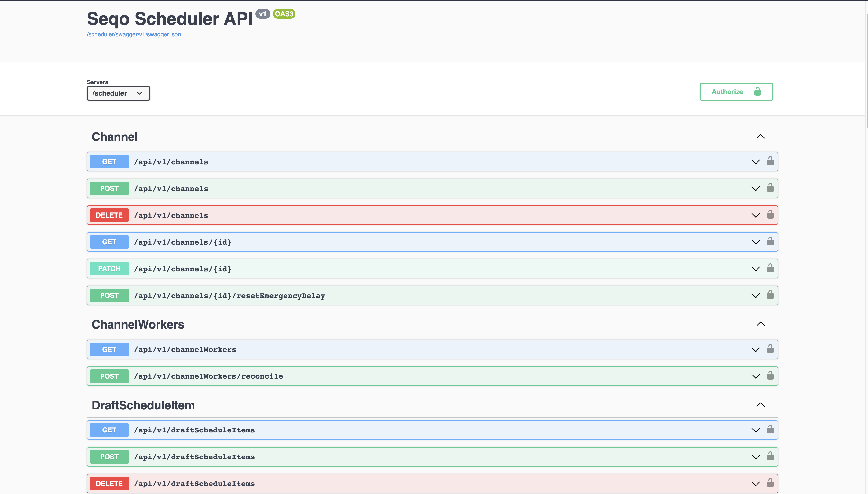Screen dimensions: 868x494
Task: Collapse the ChannelWorkers section
Action: click(760, 324)
